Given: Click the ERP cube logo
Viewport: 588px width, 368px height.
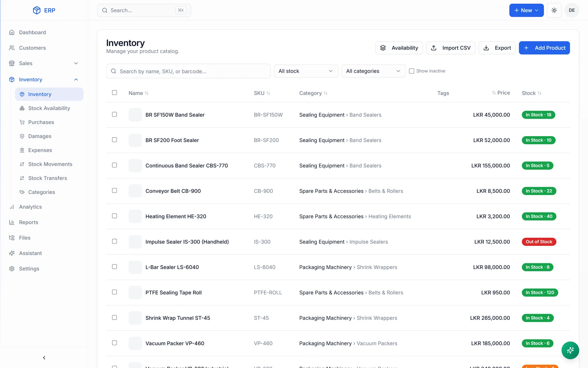Looking at the screenshot, I should [x=37, y=10].
